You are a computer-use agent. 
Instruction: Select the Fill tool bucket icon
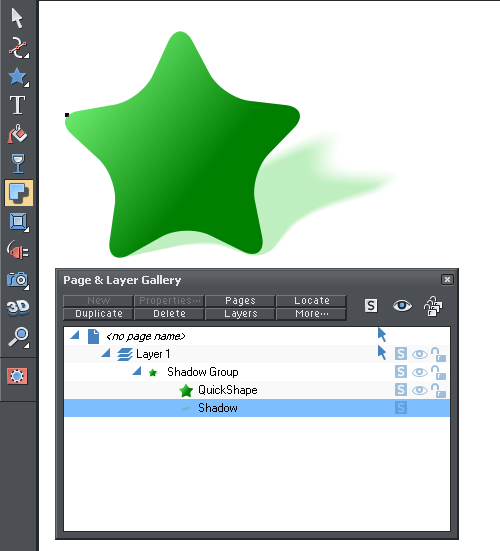point(18,134)
